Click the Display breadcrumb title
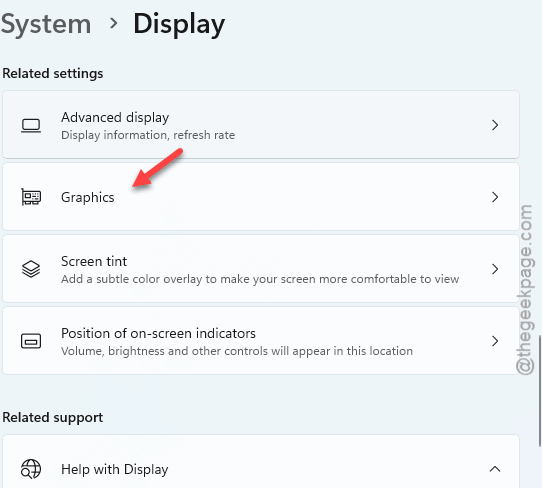 tap(179, 24)
